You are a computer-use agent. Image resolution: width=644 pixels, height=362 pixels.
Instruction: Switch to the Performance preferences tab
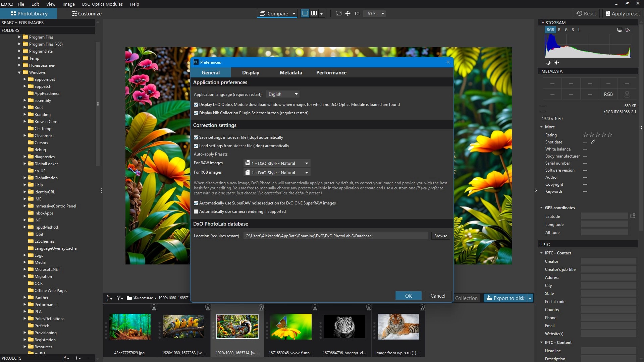click(x=331, y=73)
